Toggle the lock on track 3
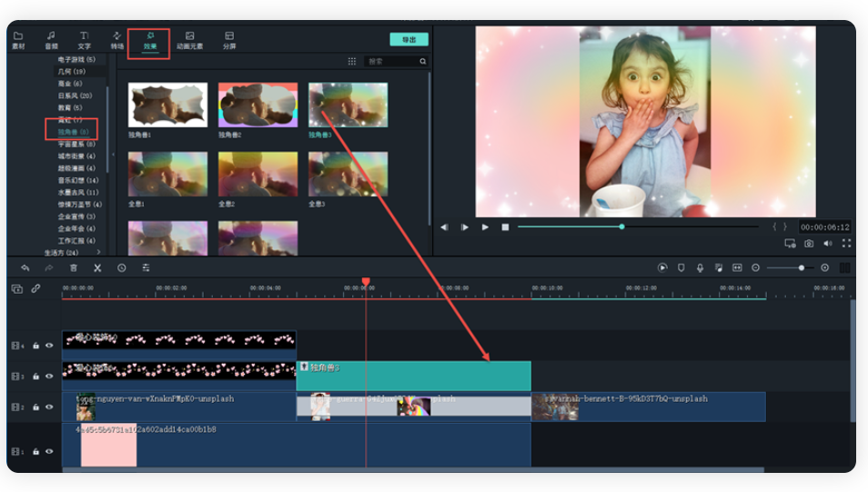The image size is (868, 492). 36,376
